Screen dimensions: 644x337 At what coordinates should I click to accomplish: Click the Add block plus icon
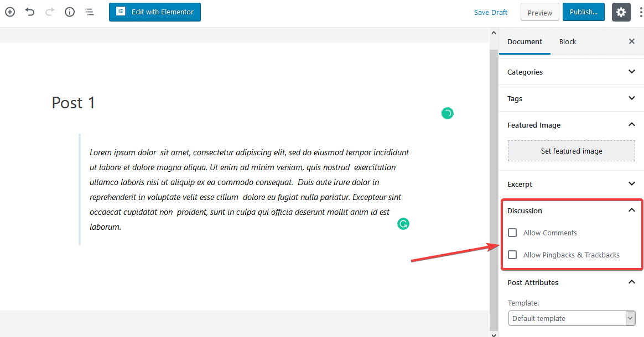[x=10, y=12]
